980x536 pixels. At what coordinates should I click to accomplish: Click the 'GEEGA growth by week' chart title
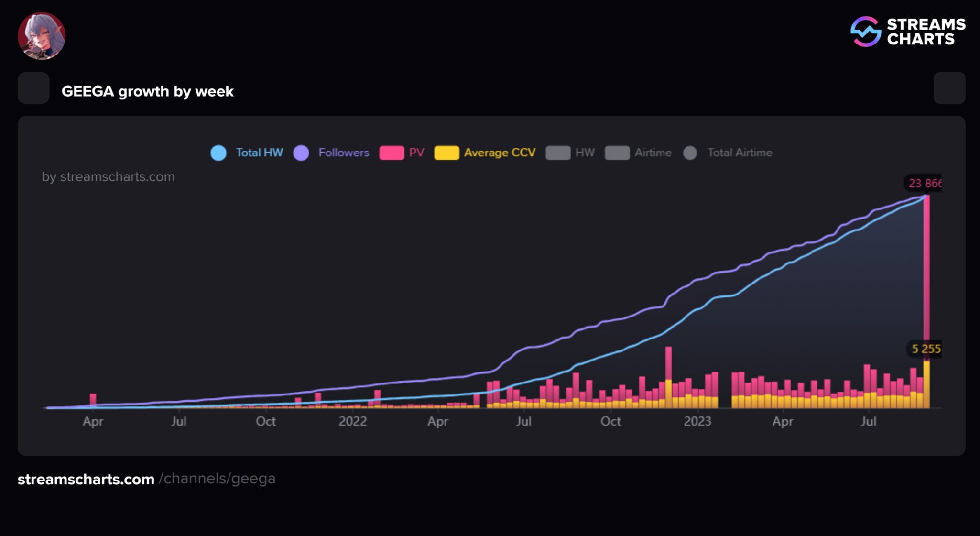(147, 91)
